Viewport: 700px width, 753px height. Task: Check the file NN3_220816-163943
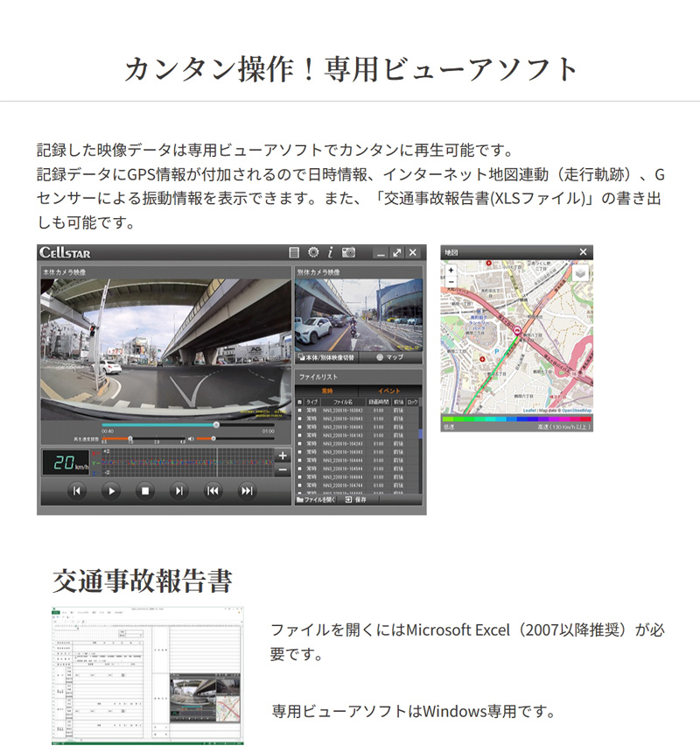300,419
